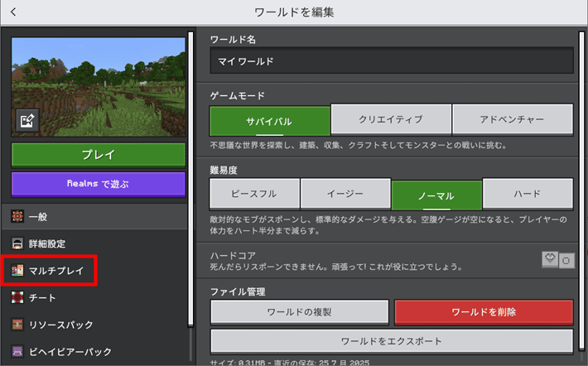This screenshot has width=588, height=366.
Task: Select クリエイティブ game mode
Action: (x=391, y=119)
